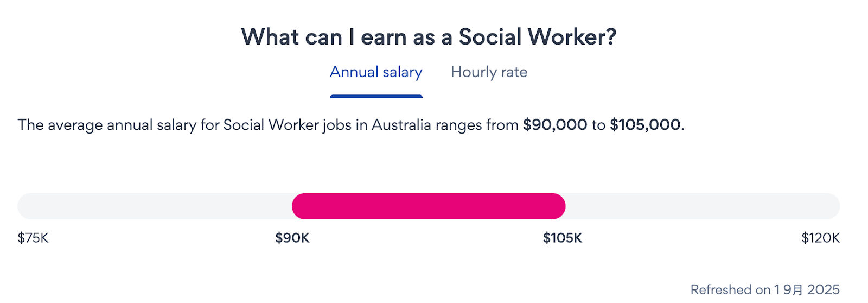Switch to the Annual salary tab
The height and width of the screenshot is (303, 868).
[376, 72]
